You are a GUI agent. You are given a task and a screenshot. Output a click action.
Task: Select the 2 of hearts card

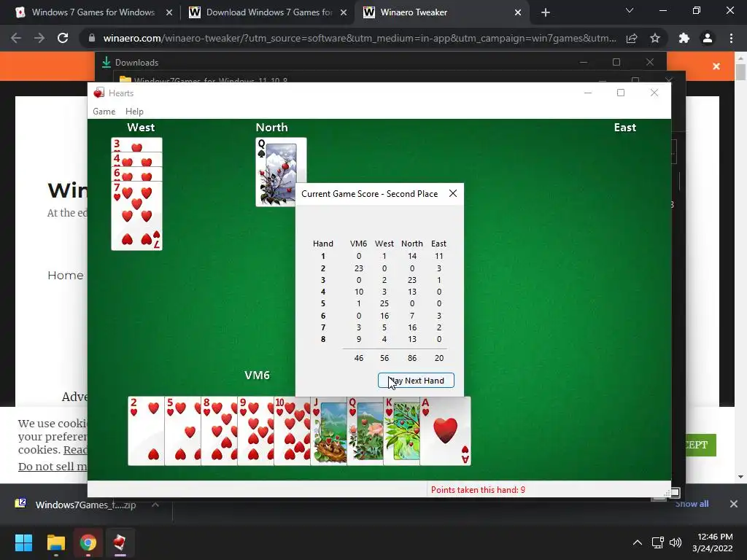(x=146, y=431)
